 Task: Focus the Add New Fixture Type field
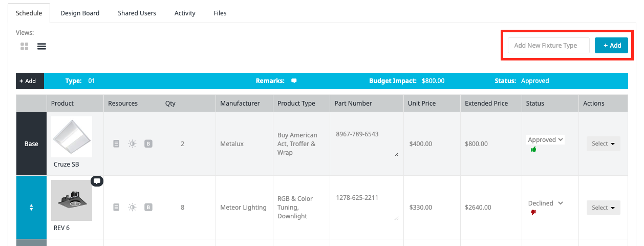tap(549, 45)
